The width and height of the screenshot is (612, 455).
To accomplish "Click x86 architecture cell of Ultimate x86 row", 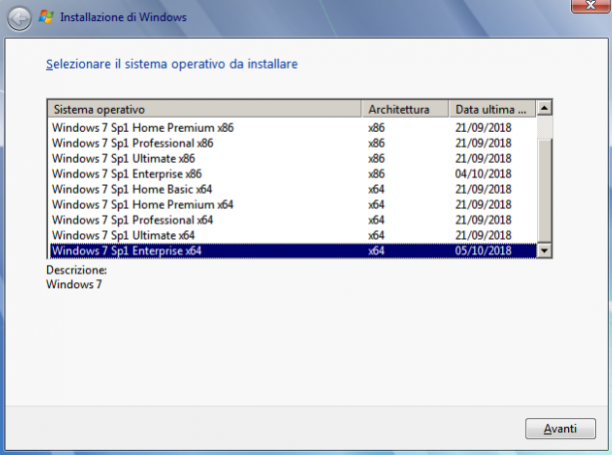I will (376, 158).
